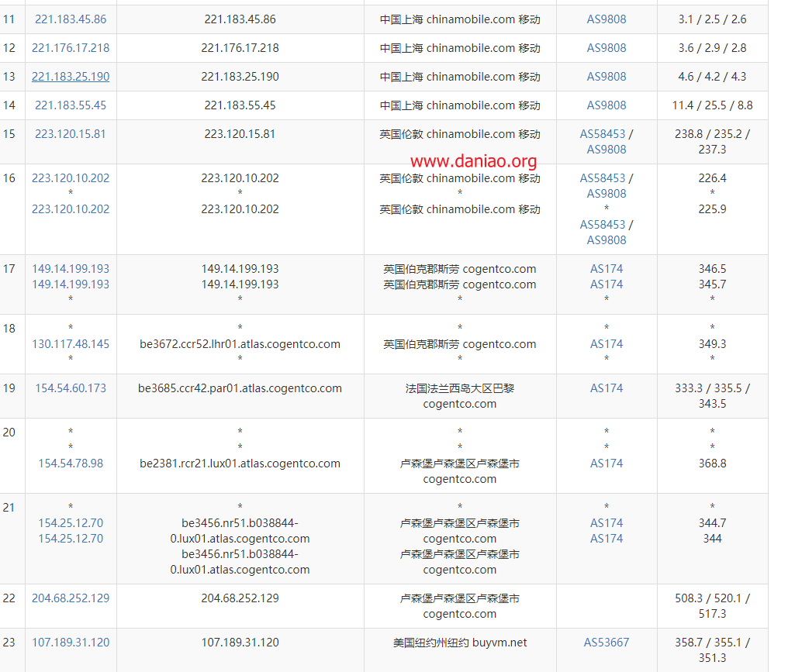Viewport: 795px width, 672px height.
Task: Open IP link 221.176.17.218 in hop 12
Action: [x=71, y=48]
